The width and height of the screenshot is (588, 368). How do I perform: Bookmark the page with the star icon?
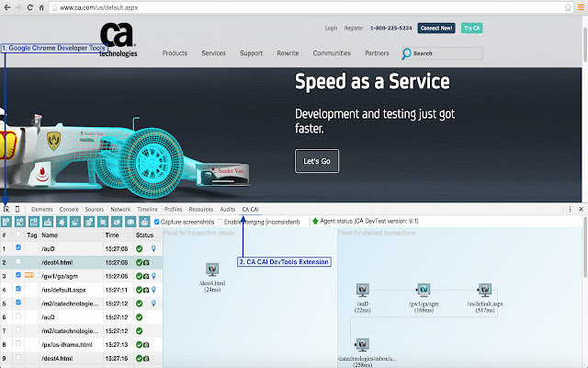coord(568,7)
